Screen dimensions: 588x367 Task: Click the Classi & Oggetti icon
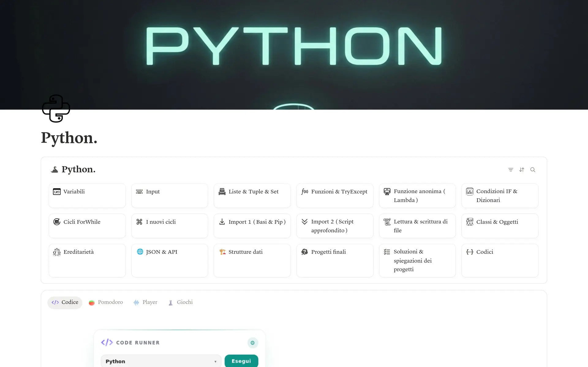click(x=470, y=222)
